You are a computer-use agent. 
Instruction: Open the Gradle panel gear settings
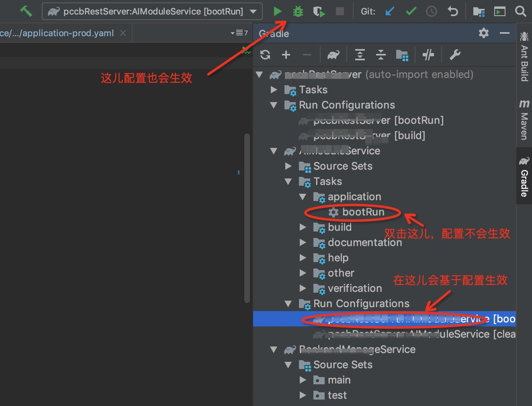[x=483, y=33]
